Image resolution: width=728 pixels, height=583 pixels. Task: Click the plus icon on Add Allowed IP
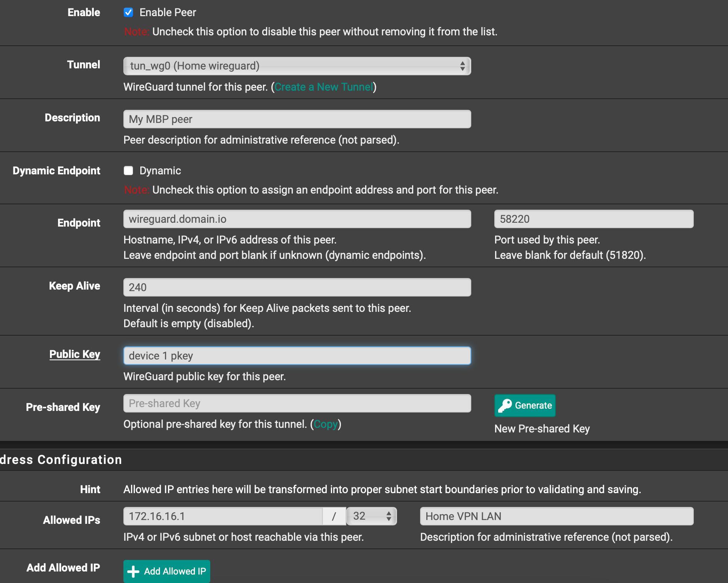pyautogui.click(x=133, y=571)
